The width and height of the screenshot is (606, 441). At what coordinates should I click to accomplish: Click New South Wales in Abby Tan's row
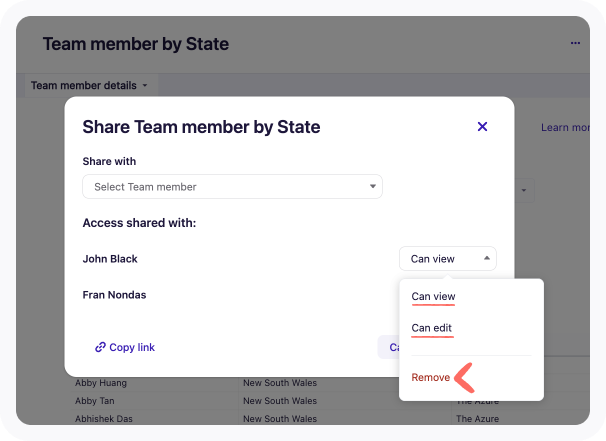coord(280,401)
